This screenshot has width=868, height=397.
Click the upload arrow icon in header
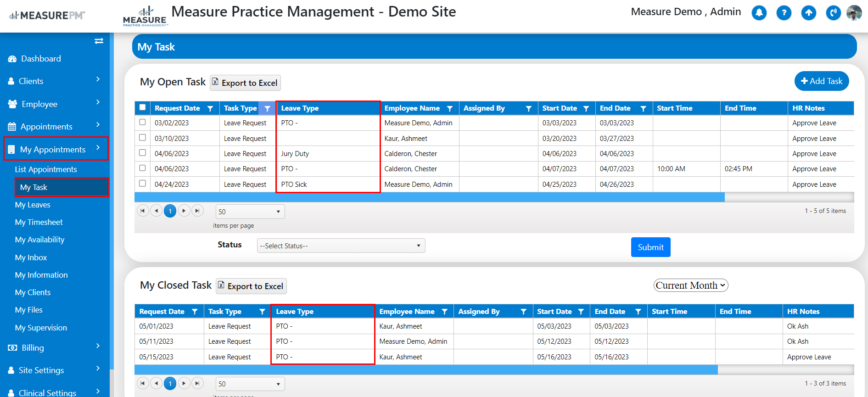coord(808,13)
